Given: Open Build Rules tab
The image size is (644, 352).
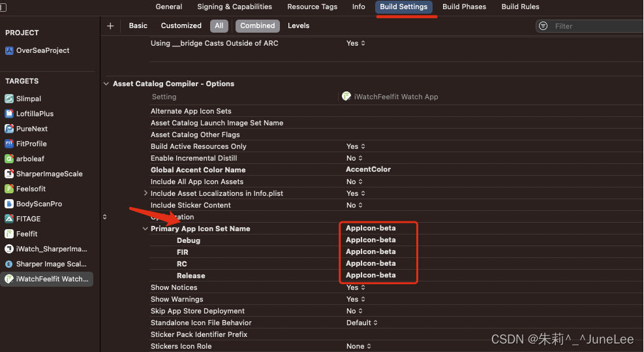Looking at the screenshot, I should pyautogui.click(x=521, y=7).
